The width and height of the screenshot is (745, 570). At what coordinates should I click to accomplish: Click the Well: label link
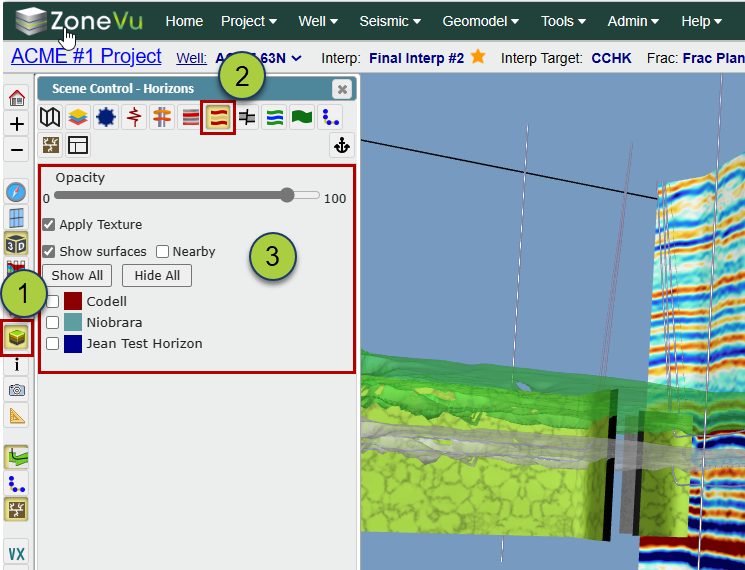click(x=191, y=58)
